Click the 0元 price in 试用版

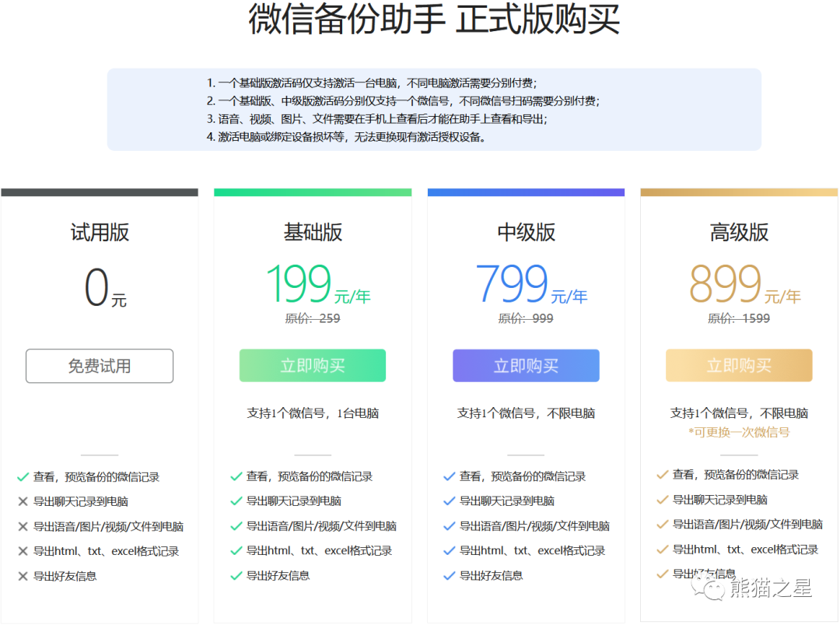click(x=106, y=288)
